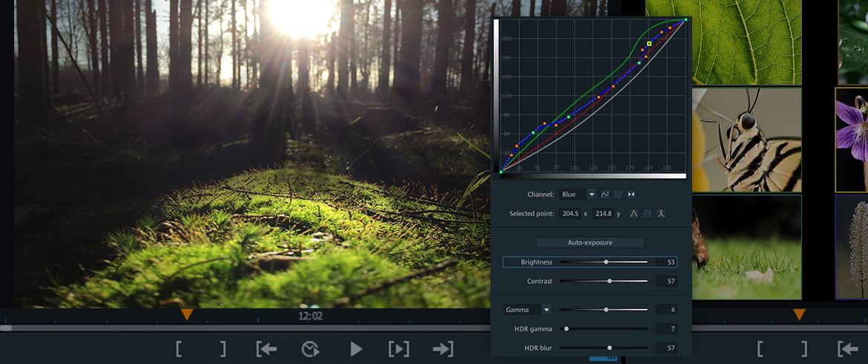Viewport: 868px width, 364px height.
Task: Click the clock playback icon
Action: tap(311, 348)
